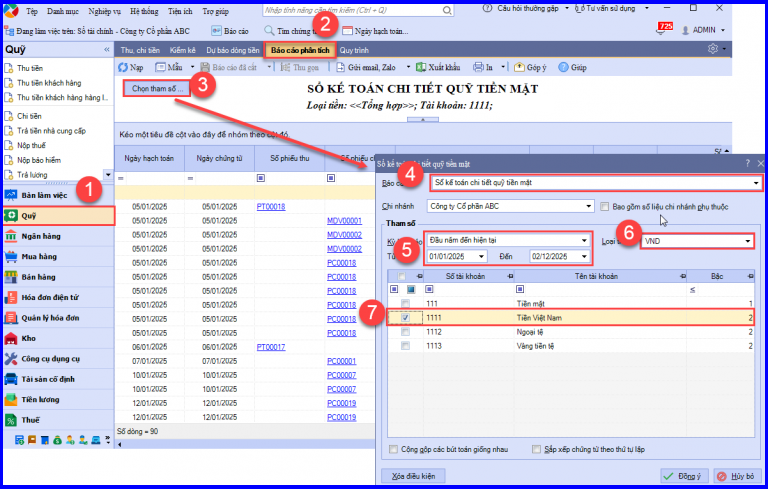Click the In printer icon
Screen dimensions: 768x489
[x=478, y=67]
